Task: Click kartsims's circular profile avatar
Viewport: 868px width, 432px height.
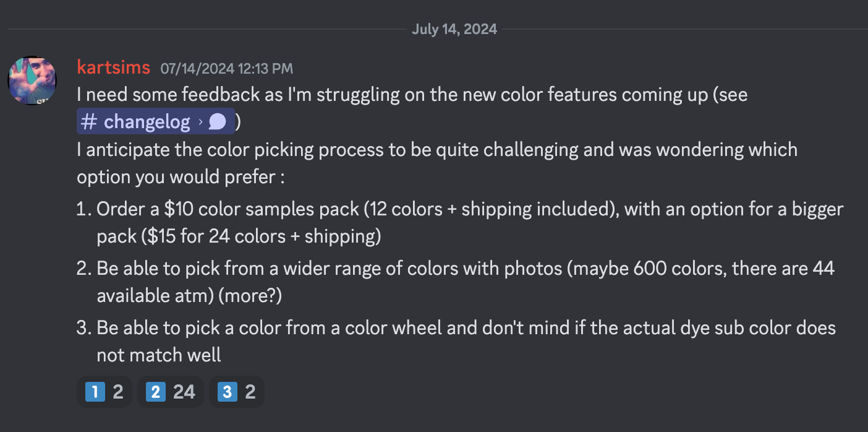Action: 32,80
